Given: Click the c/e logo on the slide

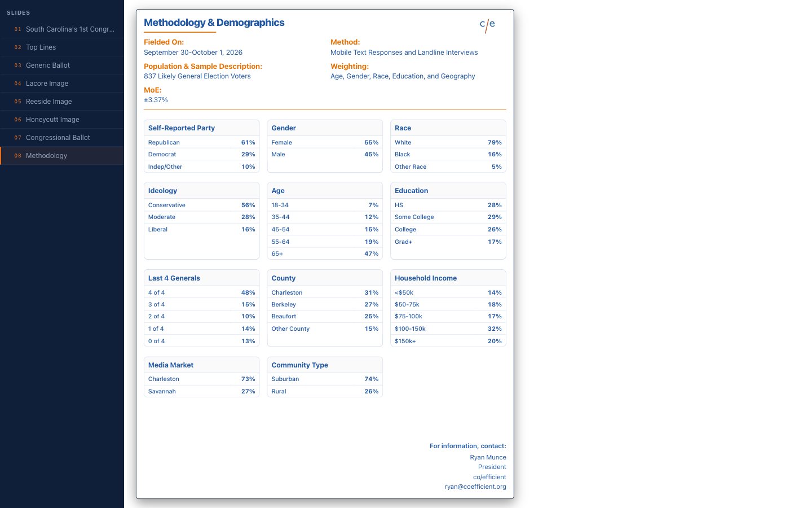Looking at the screenshot, I should 487,25.
